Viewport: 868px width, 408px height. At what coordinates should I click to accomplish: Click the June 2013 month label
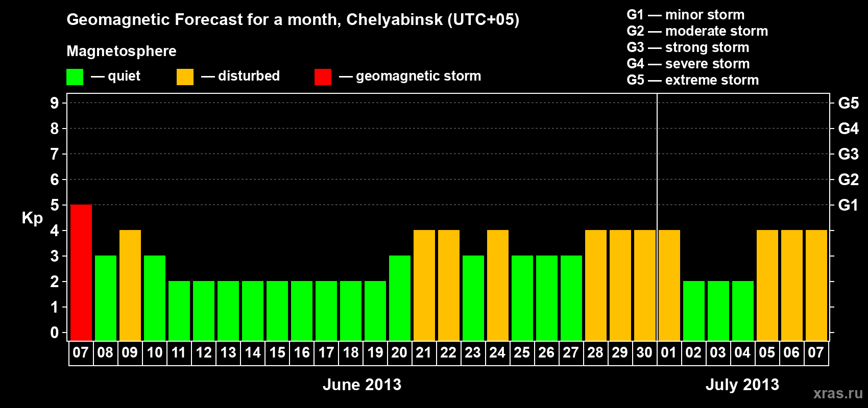click(362, 385)
